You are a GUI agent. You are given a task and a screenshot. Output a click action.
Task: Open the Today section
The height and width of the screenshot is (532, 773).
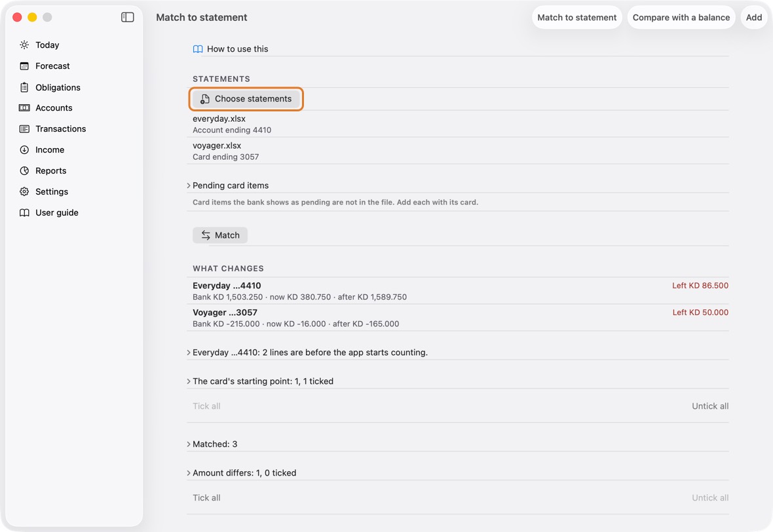pos(47,45)
